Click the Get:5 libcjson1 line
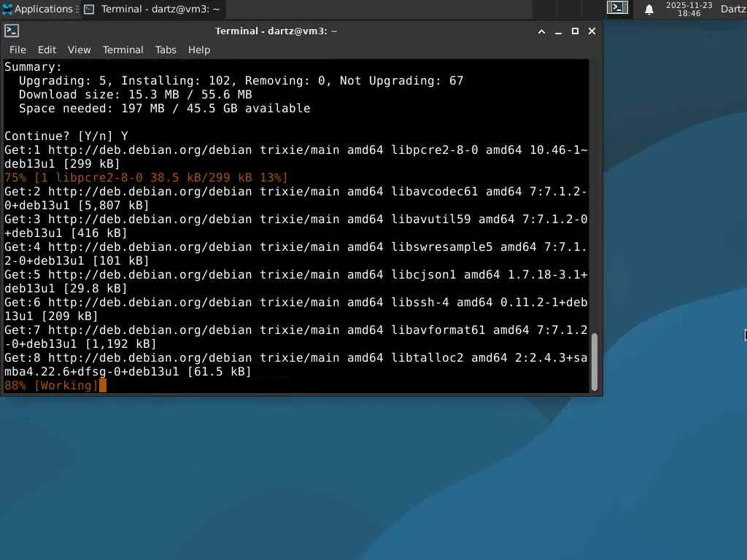The image size is (747, 560). [x=296, y=281]
